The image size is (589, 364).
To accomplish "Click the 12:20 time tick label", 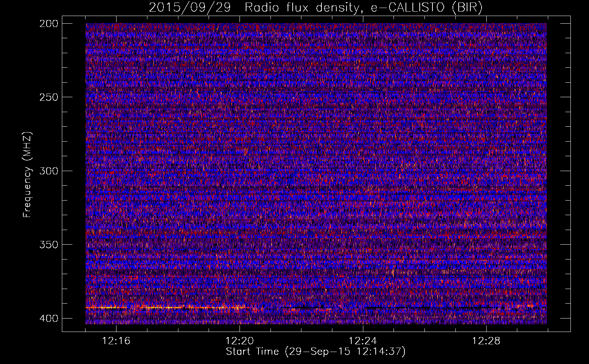I will (x=240, y=341).
